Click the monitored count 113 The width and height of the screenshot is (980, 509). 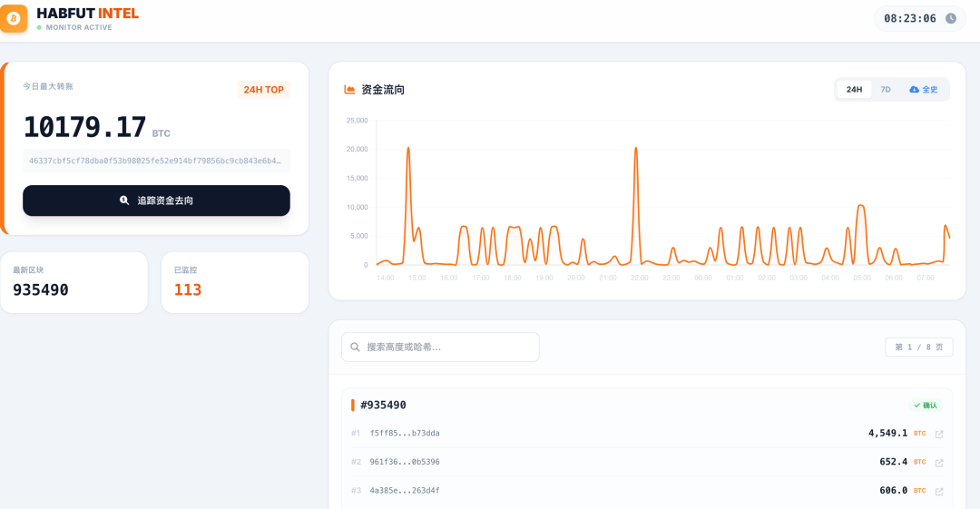[188, 289]
